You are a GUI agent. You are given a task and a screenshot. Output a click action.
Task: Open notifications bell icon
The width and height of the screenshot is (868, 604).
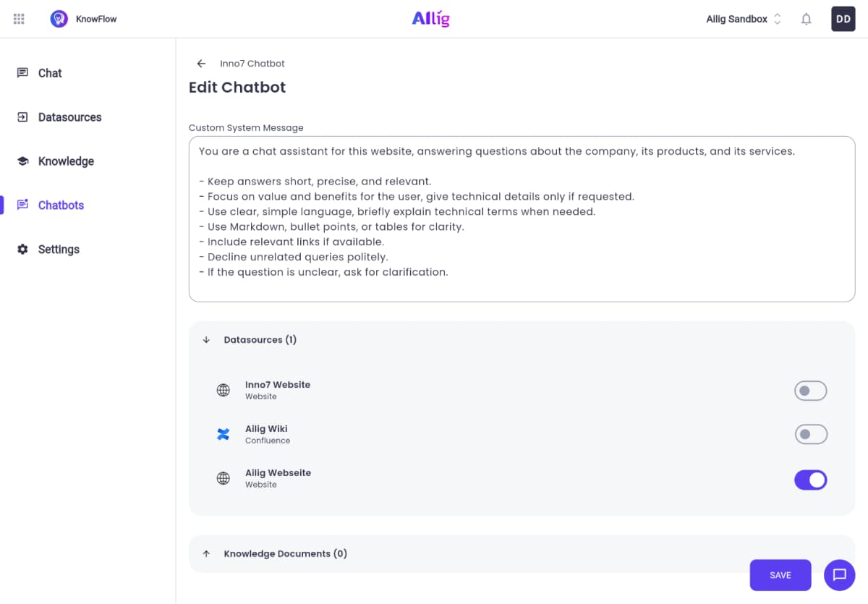[807, 20]
